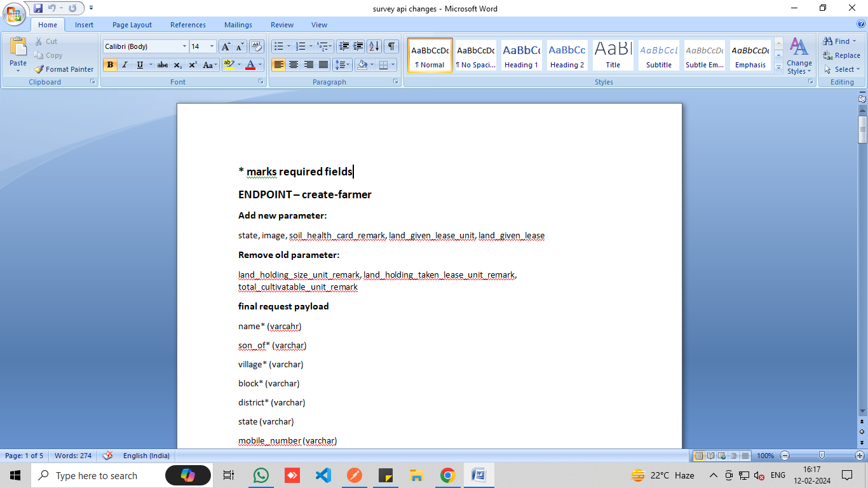Open the font color dropdown arrow
This screenshot has height=488, width=868.
click(261, 65)
